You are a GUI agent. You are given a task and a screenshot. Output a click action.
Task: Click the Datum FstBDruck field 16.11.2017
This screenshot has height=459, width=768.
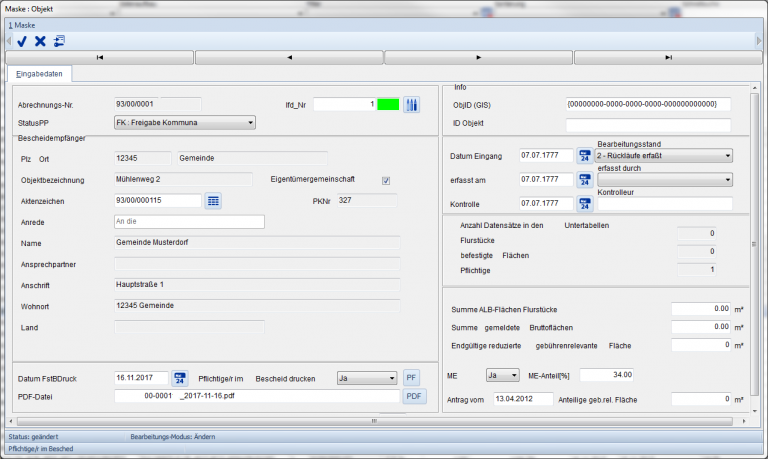coord(141,378)
